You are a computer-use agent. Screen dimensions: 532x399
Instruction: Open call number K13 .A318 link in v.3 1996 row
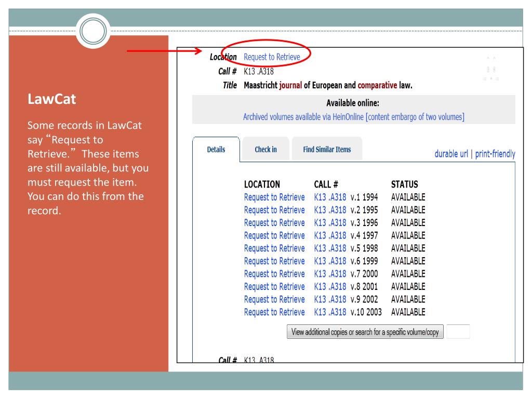[330, 222]
